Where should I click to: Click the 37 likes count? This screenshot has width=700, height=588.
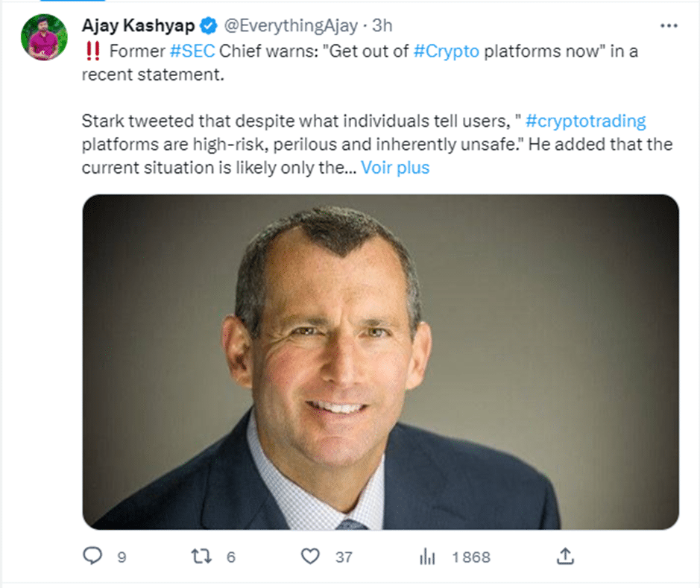[344, 557]
